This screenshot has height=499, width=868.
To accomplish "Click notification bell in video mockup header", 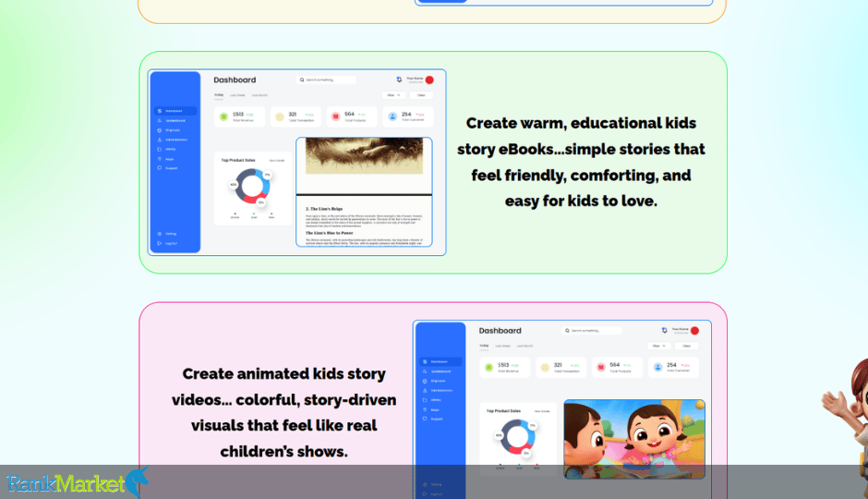I will (x=664, y=331).
